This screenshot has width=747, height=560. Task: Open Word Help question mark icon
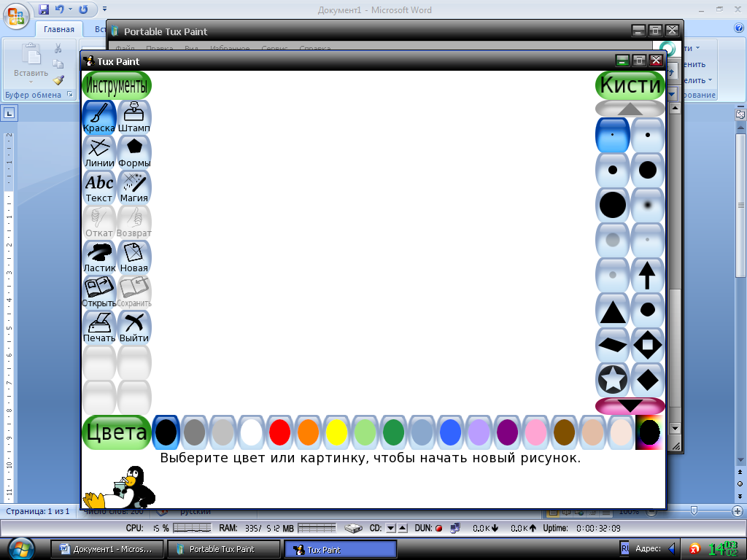[739, 28]
